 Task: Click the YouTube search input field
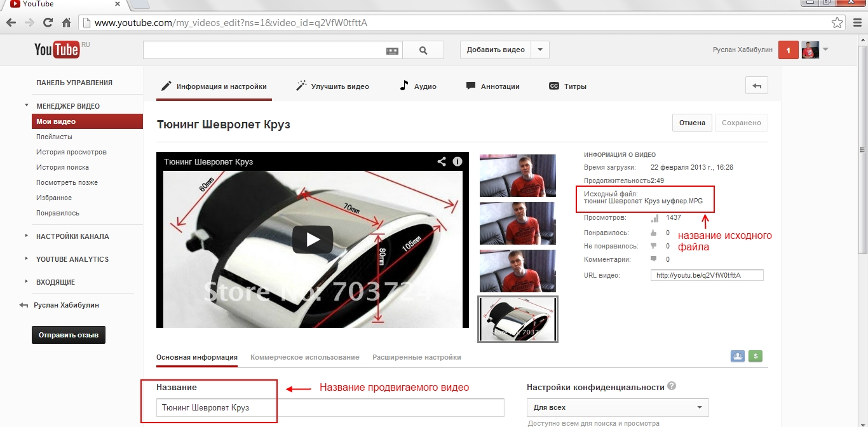point(264,50)
